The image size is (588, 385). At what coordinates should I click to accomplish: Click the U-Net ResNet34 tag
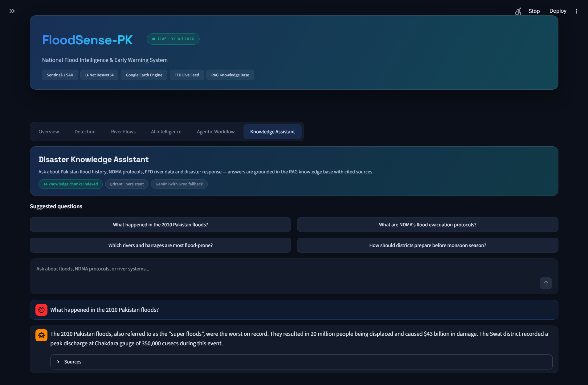[x=99, y=75]
